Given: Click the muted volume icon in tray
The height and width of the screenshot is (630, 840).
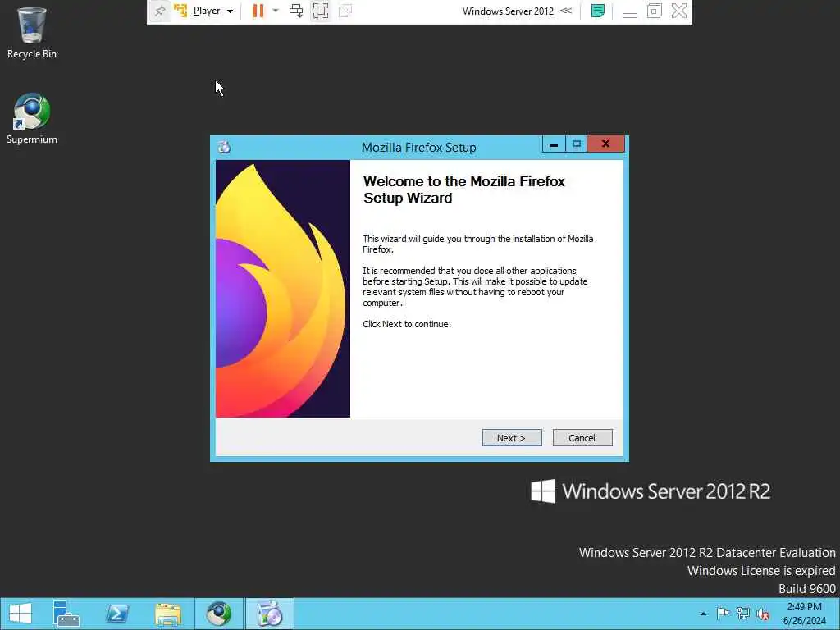Looking at the screenshot, I should [763, 614].
